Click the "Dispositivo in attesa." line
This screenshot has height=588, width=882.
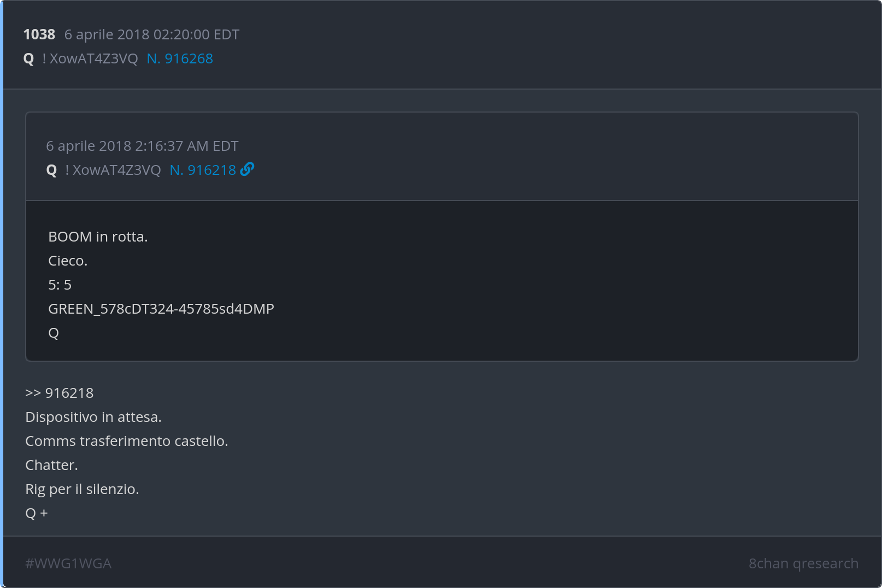coord(93,417)
